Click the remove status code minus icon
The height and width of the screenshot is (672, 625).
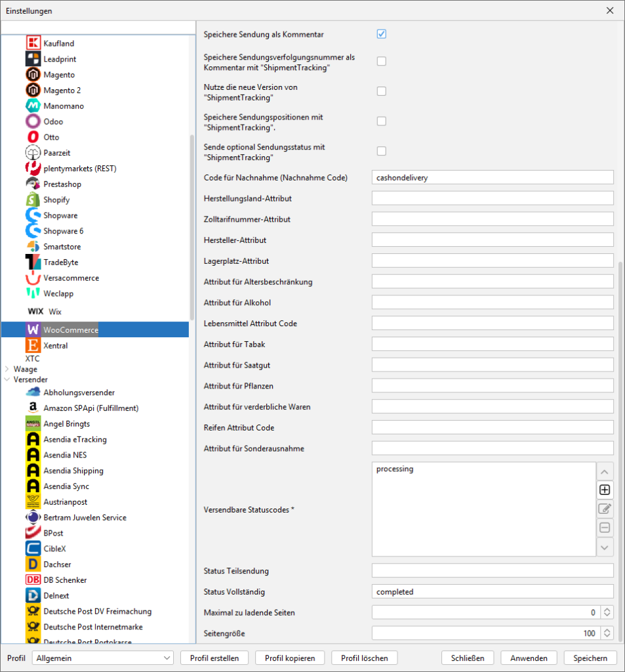pyautogui.click(x=605, y=528)
